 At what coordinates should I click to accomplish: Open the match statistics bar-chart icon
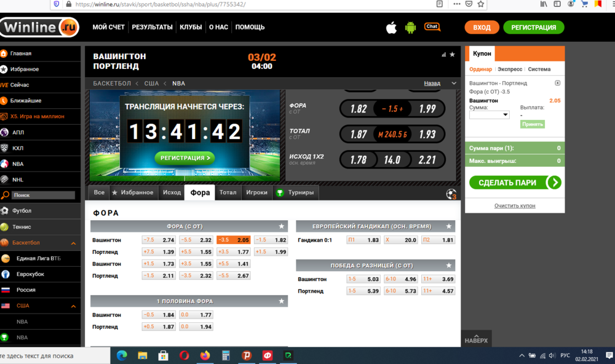443,55
